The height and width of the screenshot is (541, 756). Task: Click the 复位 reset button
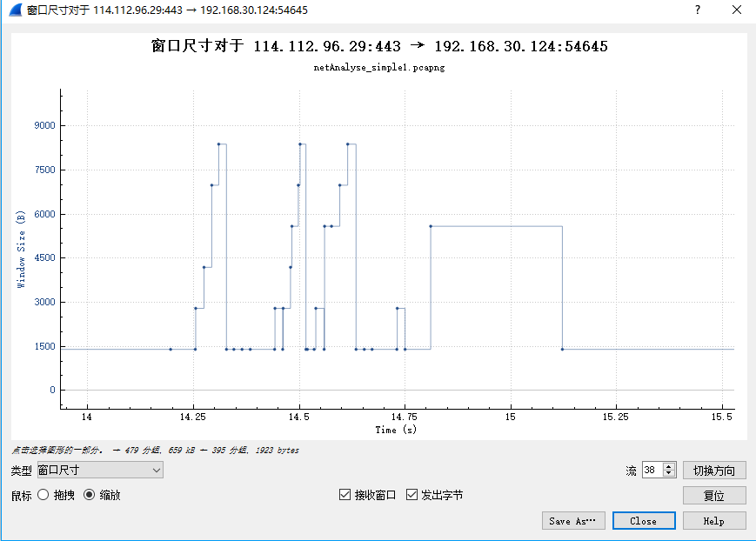pyautogui.click(x=714, y=496)
